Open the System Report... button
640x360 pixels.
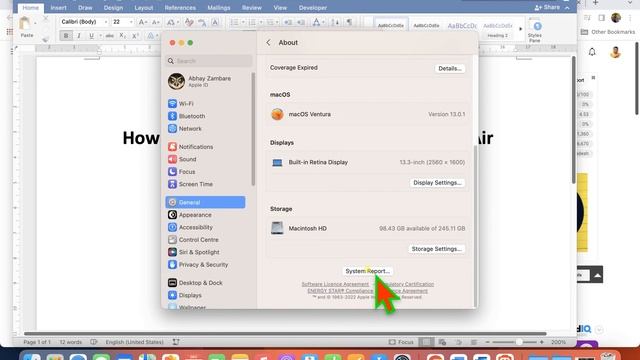367,271
